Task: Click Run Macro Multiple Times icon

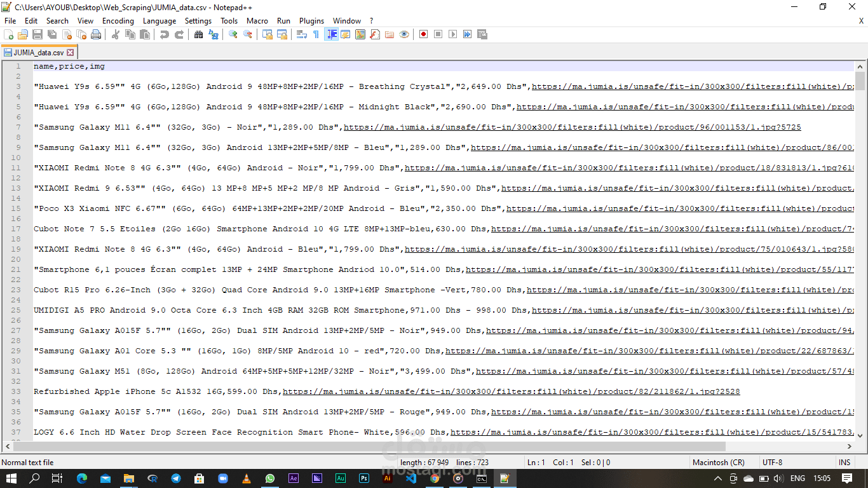Action: pos(468,34)
